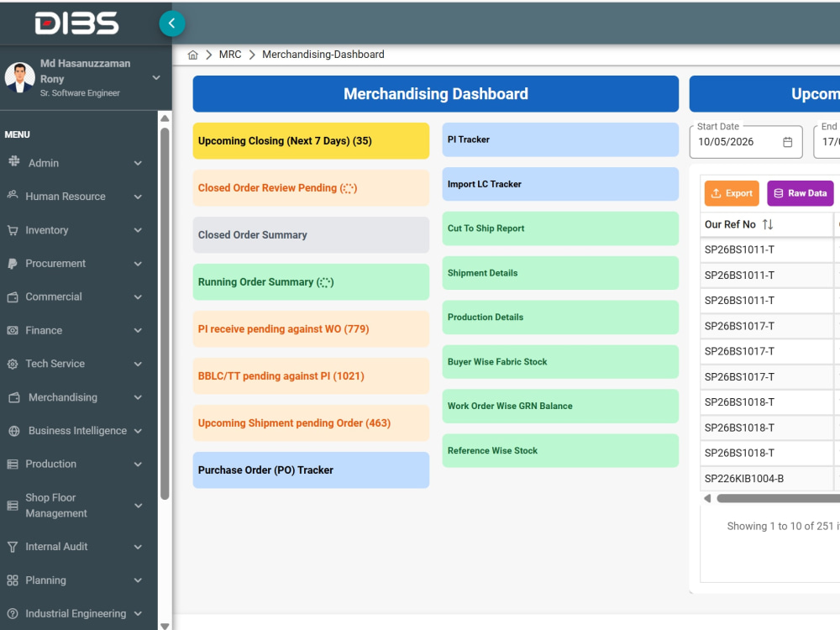The width and height of the screenshot is (840, 630).
Task: Collapse sidebar with teal arrow button
Action: point(172,24)
